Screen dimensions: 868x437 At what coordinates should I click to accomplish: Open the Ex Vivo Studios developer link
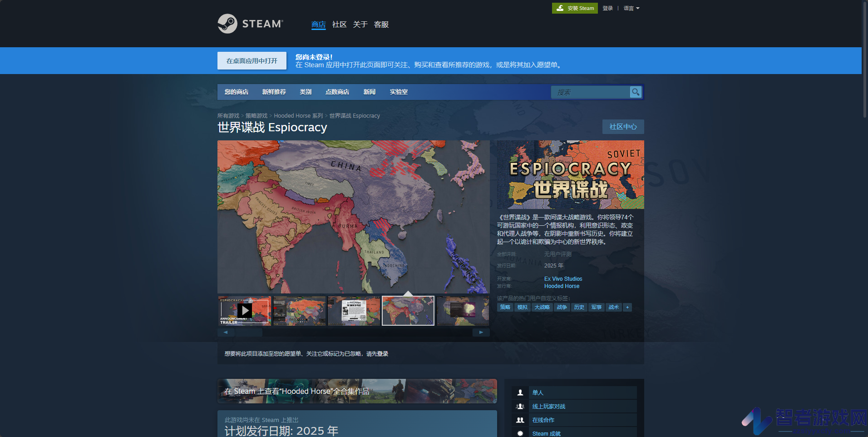[x=563, y=279]
